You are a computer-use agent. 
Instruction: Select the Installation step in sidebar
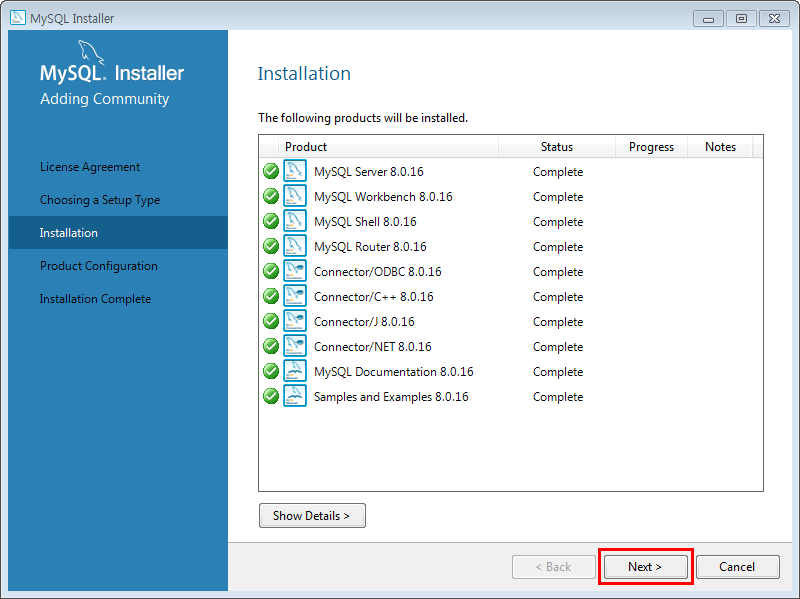click(118, 233)
